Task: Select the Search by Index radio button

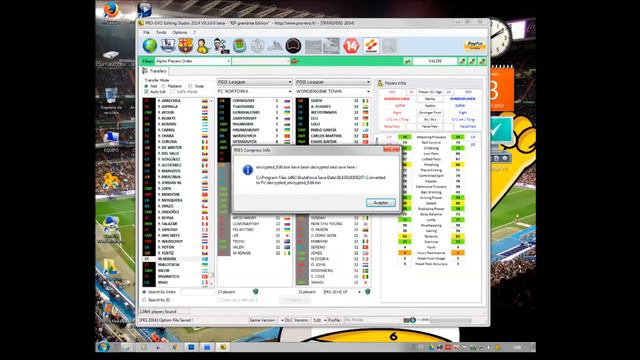Action: coord(144,292)
